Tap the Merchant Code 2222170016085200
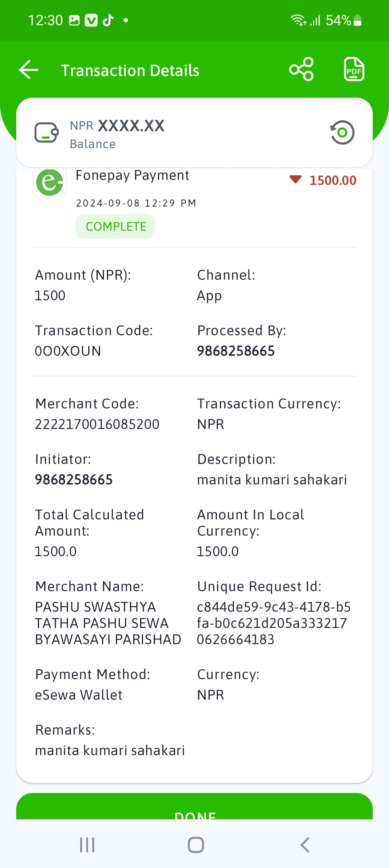Screen dimensions: 389x868 [x=97, y=424]
